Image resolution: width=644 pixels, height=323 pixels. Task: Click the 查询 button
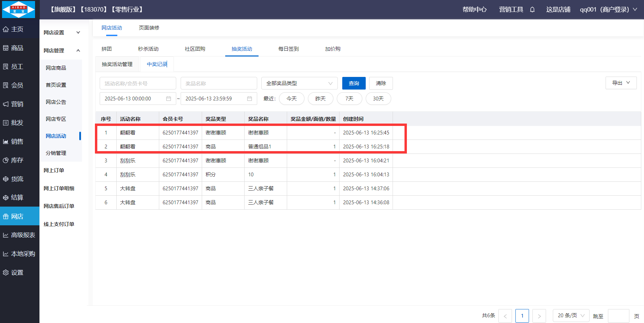point(353,83)
